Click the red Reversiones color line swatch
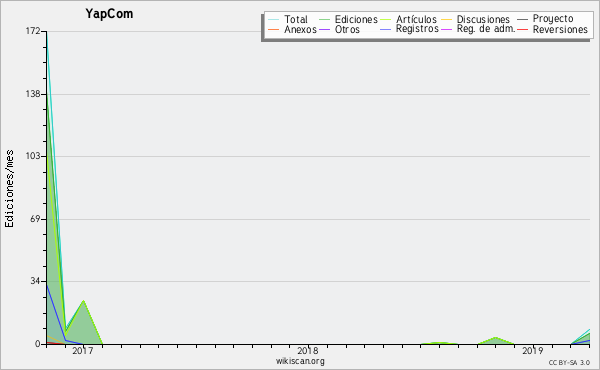Image resolution: width=600 pixels, height=370 pixels. click(523, 29)
